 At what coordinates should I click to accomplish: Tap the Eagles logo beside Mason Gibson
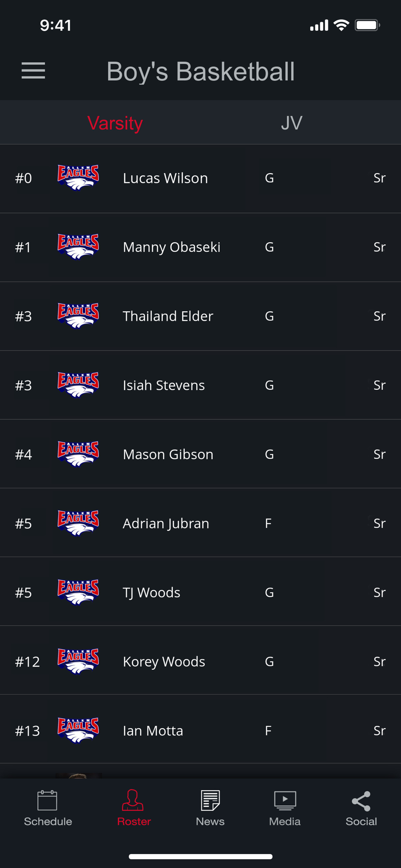point(78,454)
